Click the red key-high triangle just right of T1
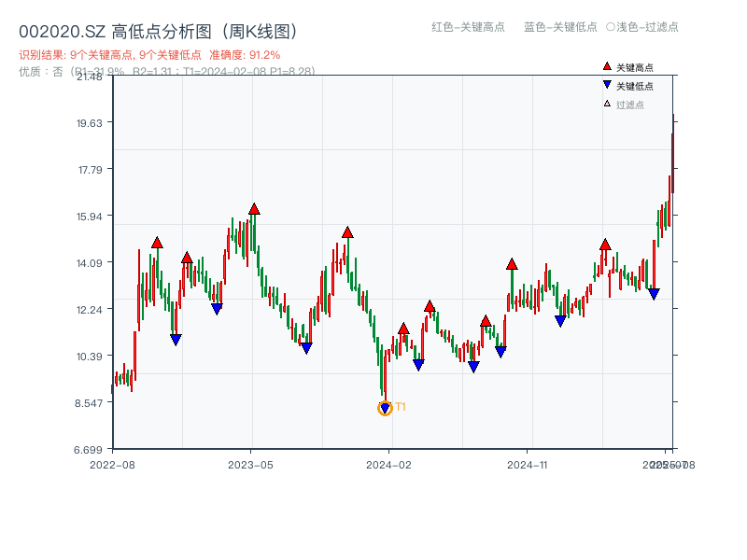747x560 pixels. point(403,329)
